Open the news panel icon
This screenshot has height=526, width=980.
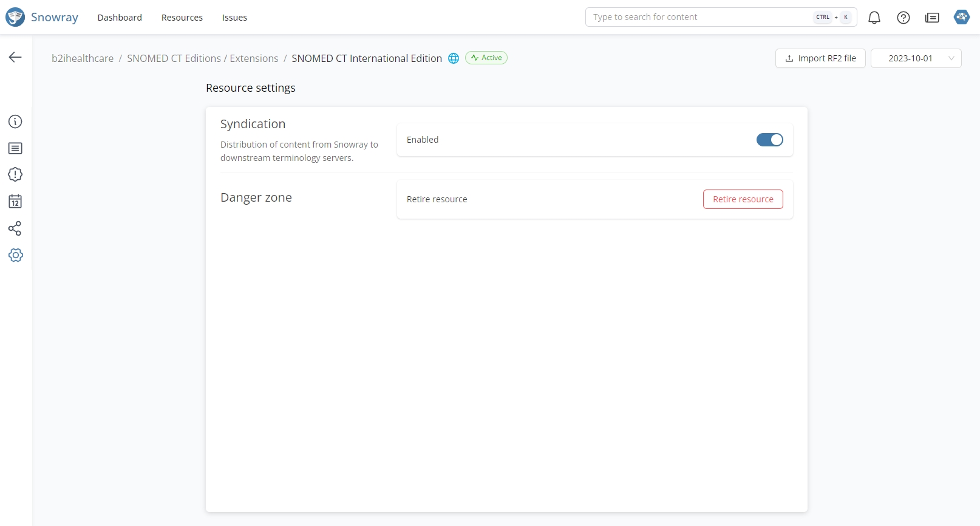[x=932, y=18]
